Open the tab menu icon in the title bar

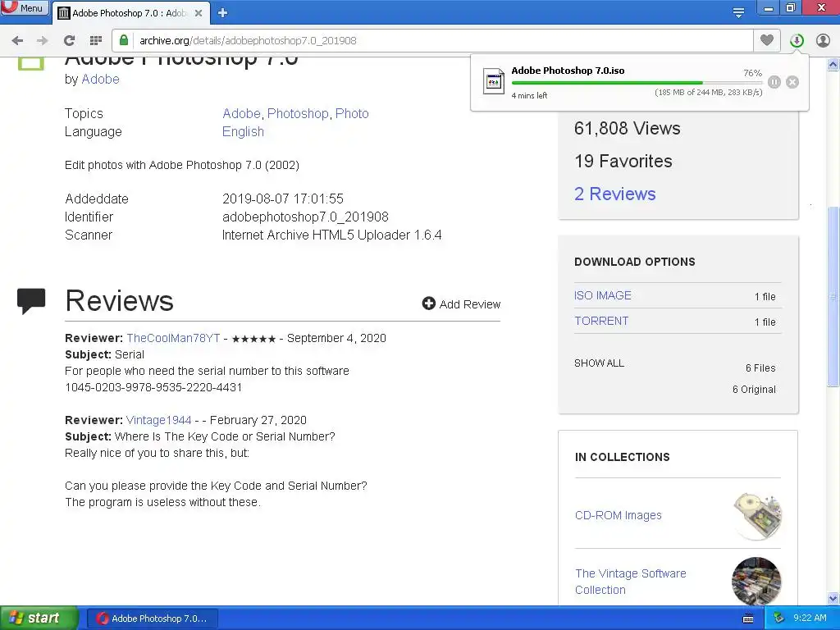point(738,13)
